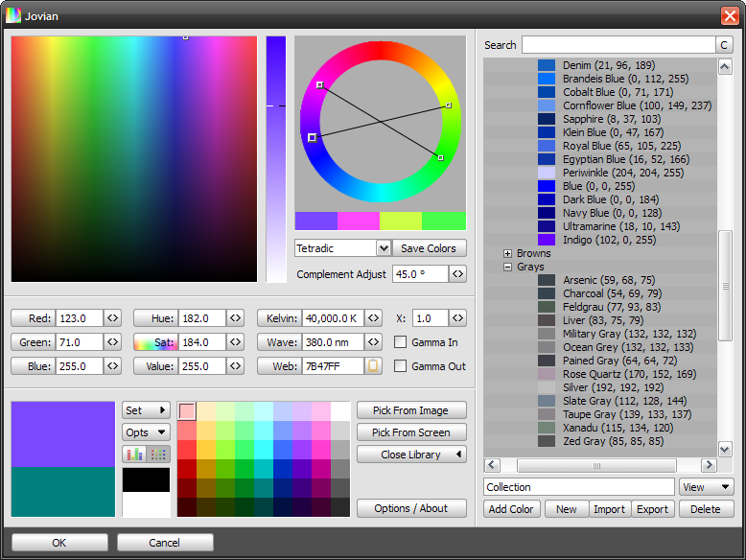746x560 pixels.
Task: Click the teal previous-color preview swatch
Action: point(63,492)
